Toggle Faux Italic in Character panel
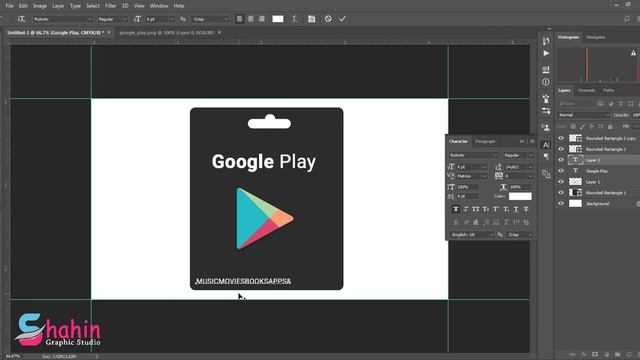640x360 pixels. [x=466, y=209]
